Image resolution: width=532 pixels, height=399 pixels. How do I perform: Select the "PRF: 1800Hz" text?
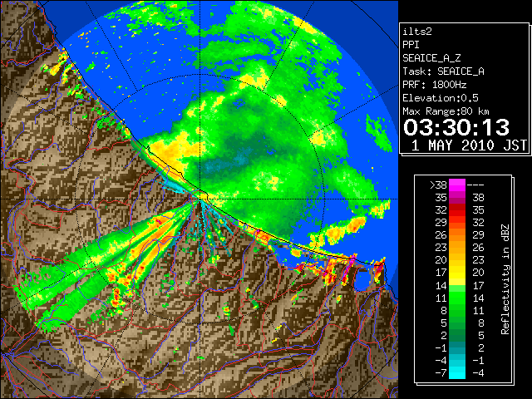coord(435,85)
